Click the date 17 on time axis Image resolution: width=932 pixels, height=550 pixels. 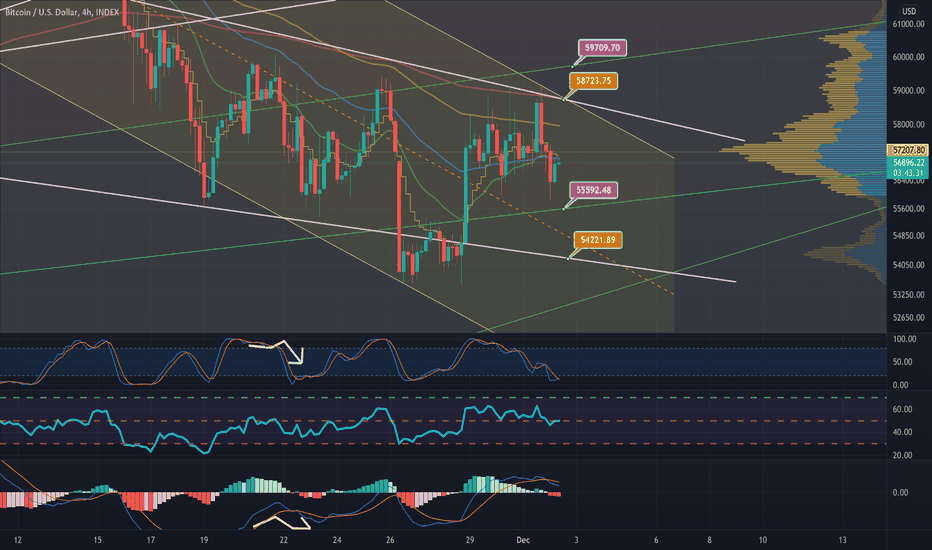(150, 540)
